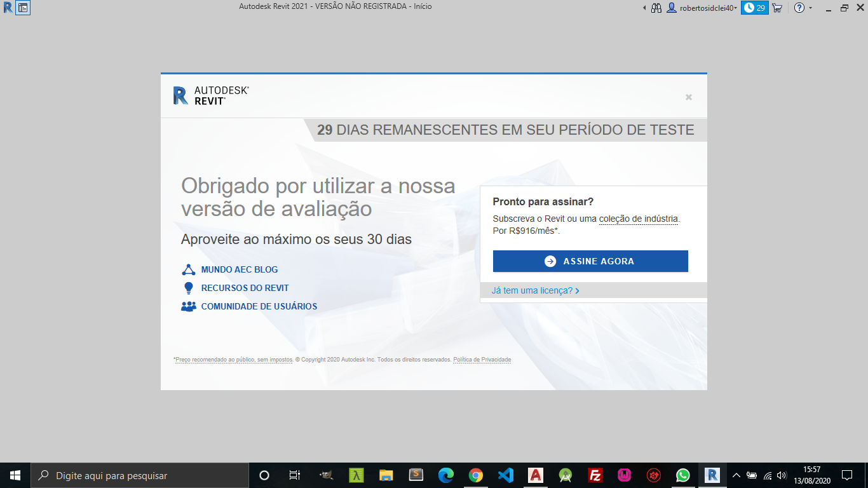Expand the Help dropdown arrow
The height and width of the screenshot is (488, 868).
point(810,8)
